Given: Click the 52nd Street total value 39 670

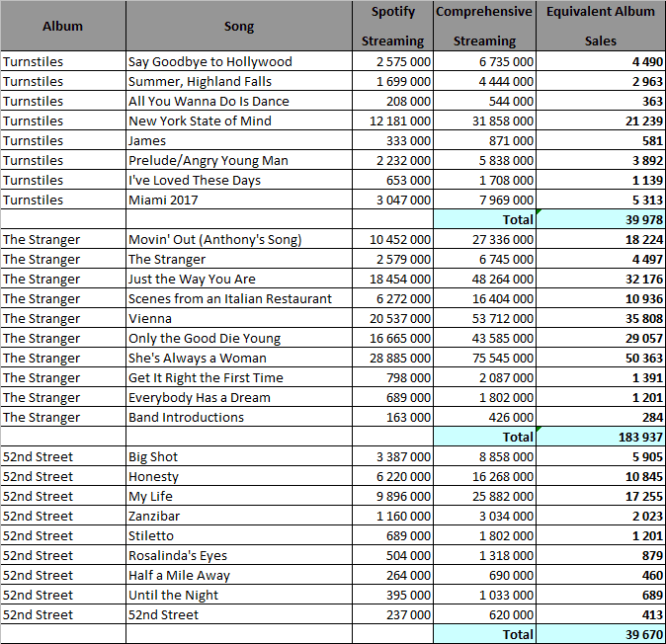Looking at the screenshot, I should pos(601,634).
